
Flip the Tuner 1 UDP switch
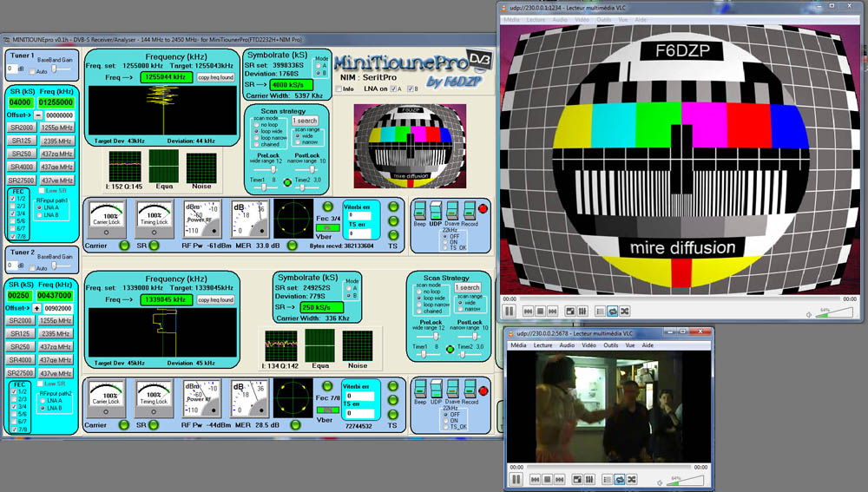click(436, 210)
